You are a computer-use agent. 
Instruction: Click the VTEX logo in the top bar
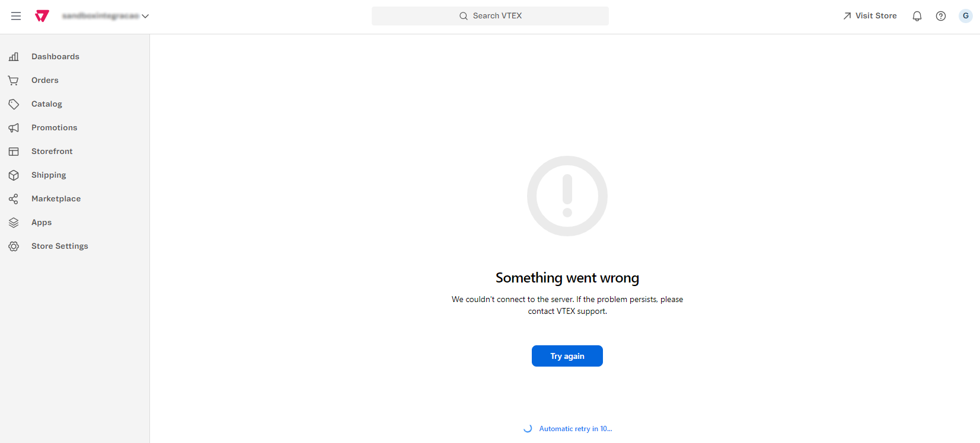(x=41, y=15)
